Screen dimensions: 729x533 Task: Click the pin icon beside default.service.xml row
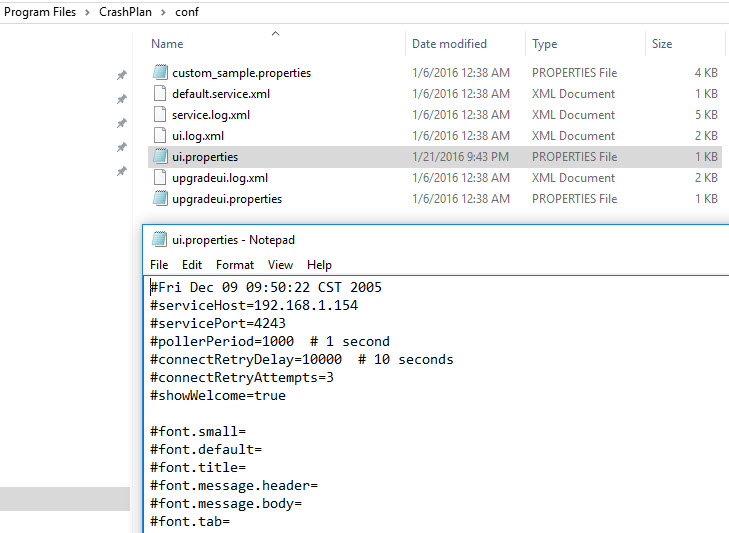(122, 99)
